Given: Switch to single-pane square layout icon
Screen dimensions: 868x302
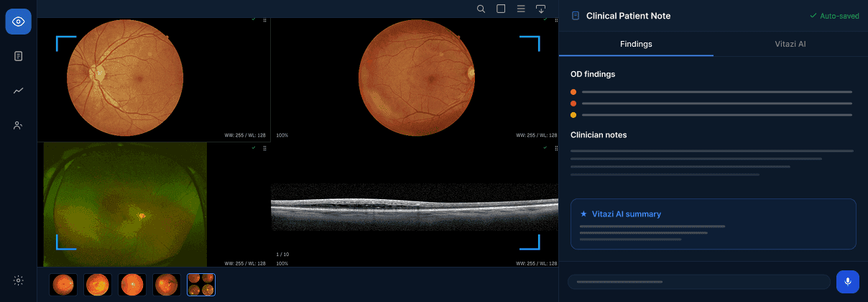Looking at the screenshot, I should (x=502, y=9).
